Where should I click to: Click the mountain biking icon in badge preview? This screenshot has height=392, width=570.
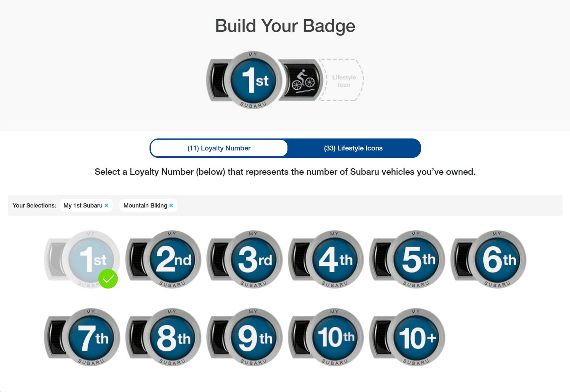tap(303, 80)
